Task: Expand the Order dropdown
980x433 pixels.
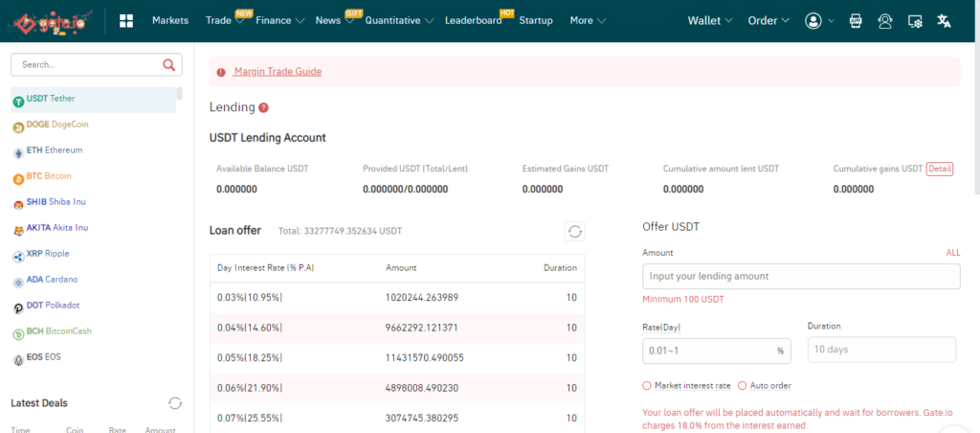Action: pyautogui.click(x=768, y=21)
